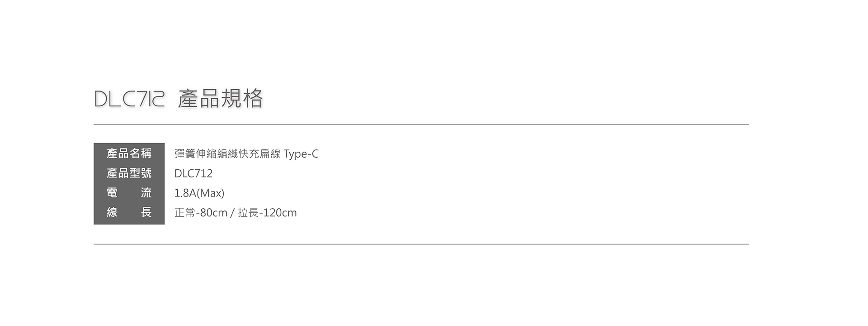The width and height of the screenshot is (868, 326).
Task: Click the 彈簧伸縮編織快充扁線 product name text
Action: click(227, 154)
